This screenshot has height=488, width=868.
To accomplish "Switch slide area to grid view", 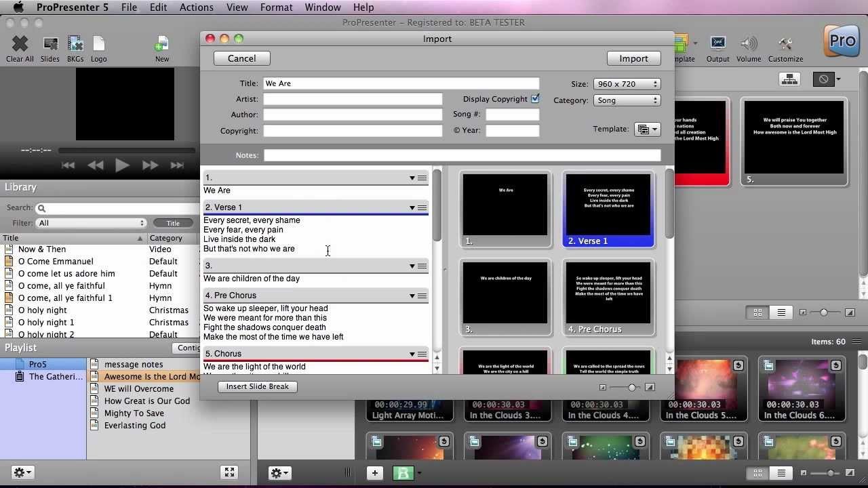I will point(757,312).
